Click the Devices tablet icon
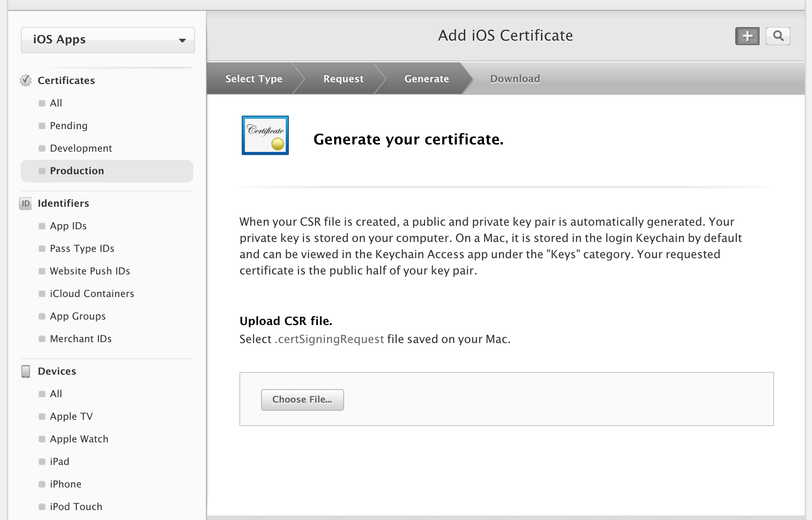812x520 pixels. click(26, 371)
